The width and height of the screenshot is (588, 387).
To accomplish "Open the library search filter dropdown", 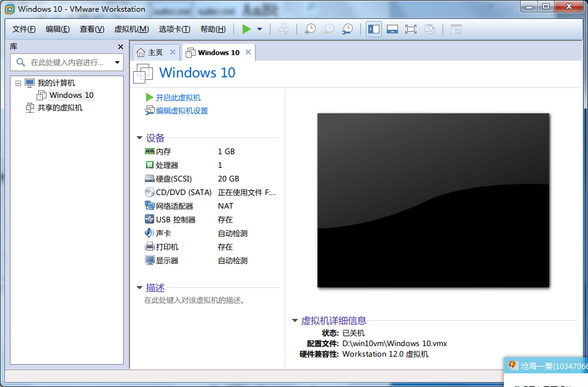I will (x=117, y=63).
